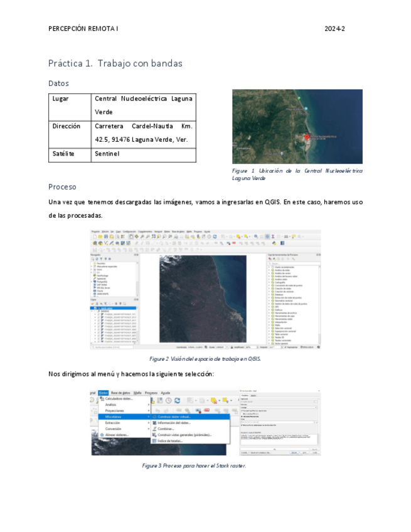
Task: Click the Información del ráster icon
Action: pos(154,423)
